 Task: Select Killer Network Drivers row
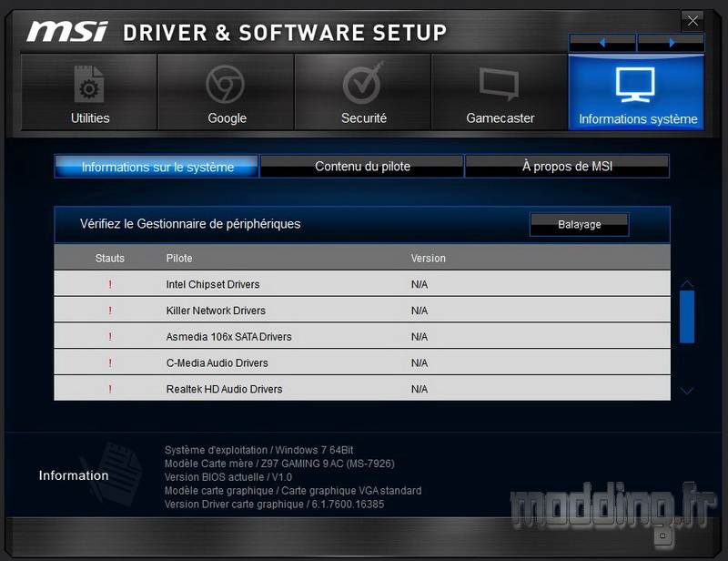pos(362,310)
